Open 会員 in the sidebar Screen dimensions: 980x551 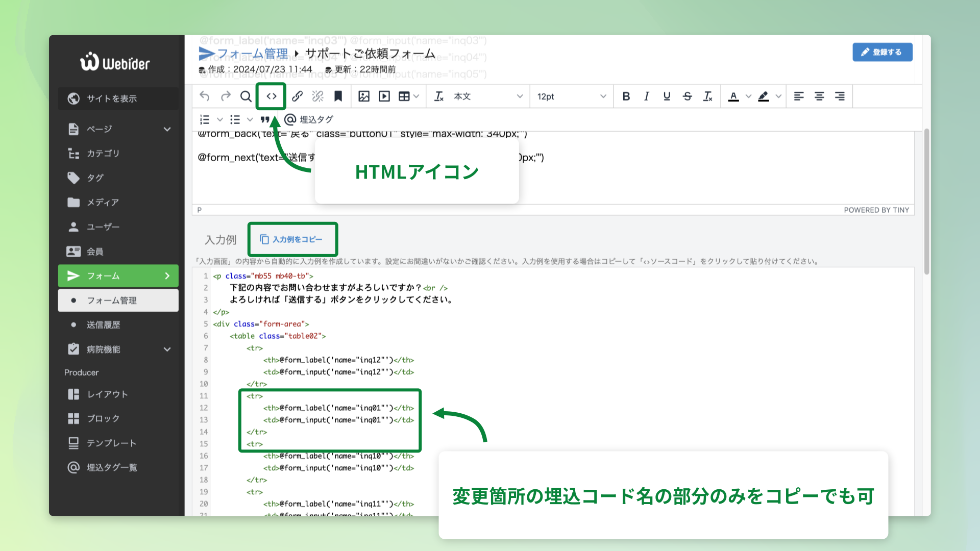pyautogui.click(x=118, y=252)
